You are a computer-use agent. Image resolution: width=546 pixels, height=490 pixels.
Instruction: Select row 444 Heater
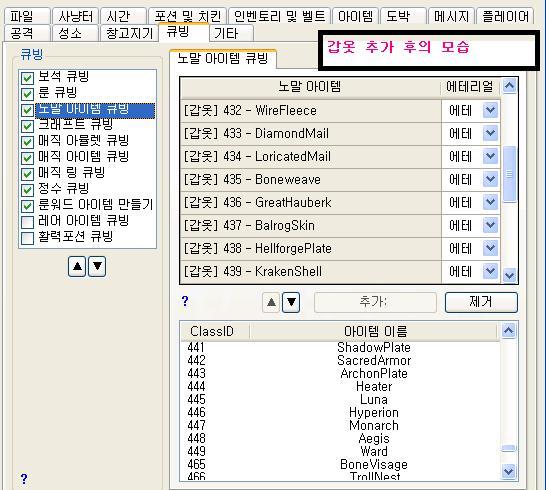(x=340, y=386)
